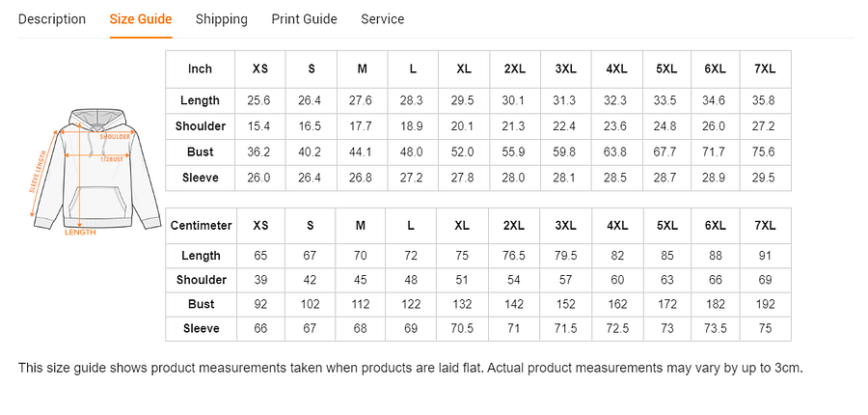Click the XS header in centimeter table
This screenshot has height=415, width=868.
[x=260, y=226]
